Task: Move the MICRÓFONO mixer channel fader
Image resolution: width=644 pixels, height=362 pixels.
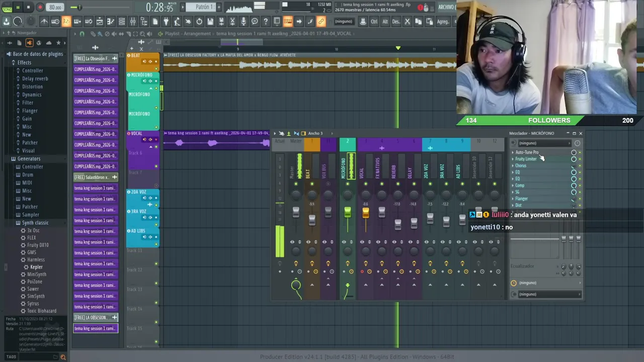Action: [347, 213]
